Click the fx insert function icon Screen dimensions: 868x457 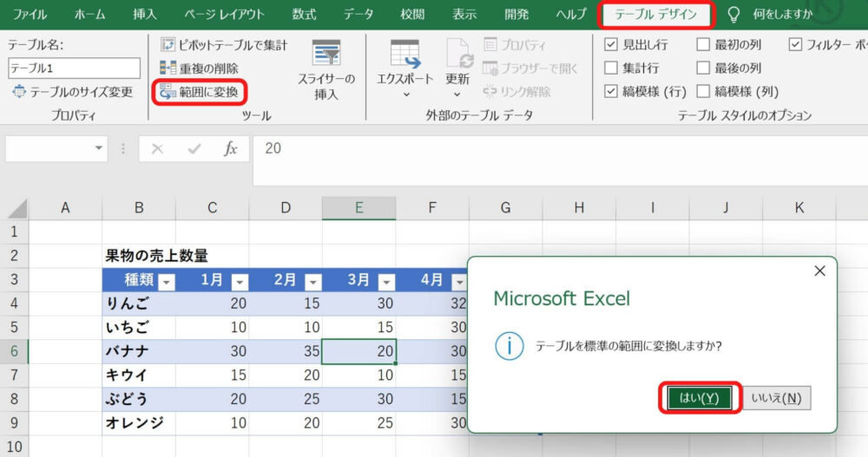230,148
